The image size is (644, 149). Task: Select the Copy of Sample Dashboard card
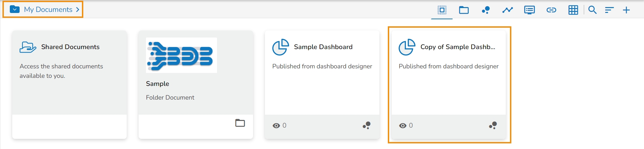tap(449, 77)
